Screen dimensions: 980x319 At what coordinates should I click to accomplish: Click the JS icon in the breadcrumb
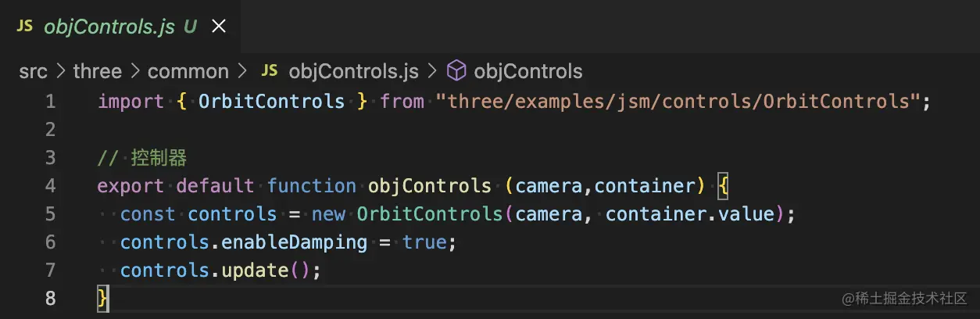[270, 71]
